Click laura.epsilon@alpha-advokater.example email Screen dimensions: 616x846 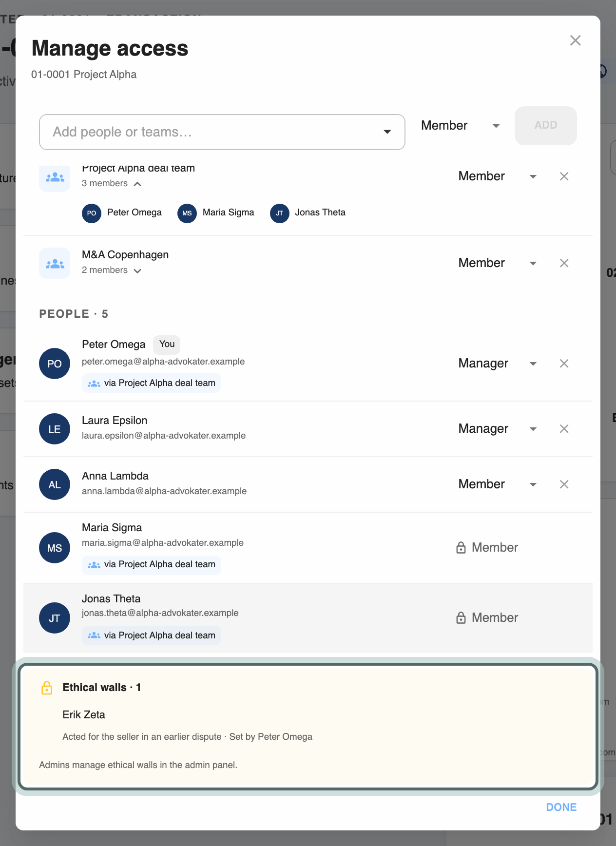pos(164,436)
